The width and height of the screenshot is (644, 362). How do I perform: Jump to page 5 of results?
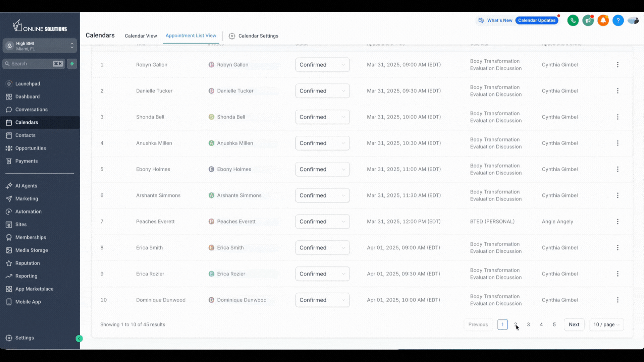(x=554, y=324)
